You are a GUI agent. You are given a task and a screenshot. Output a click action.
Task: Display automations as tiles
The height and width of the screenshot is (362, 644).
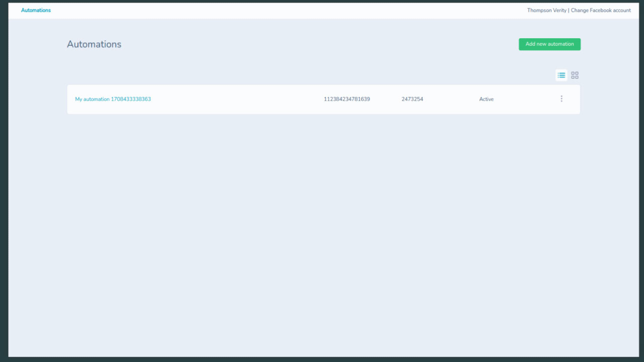(x=575, y=75)
